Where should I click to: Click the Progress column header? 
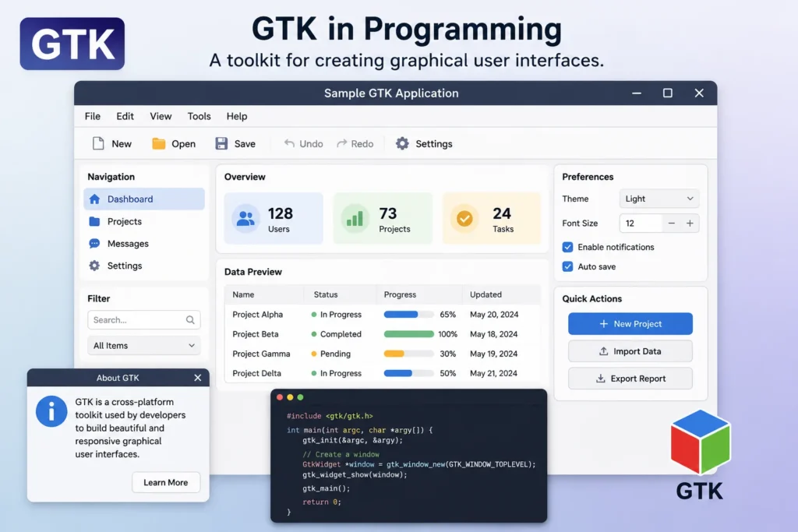pos(400,294)
